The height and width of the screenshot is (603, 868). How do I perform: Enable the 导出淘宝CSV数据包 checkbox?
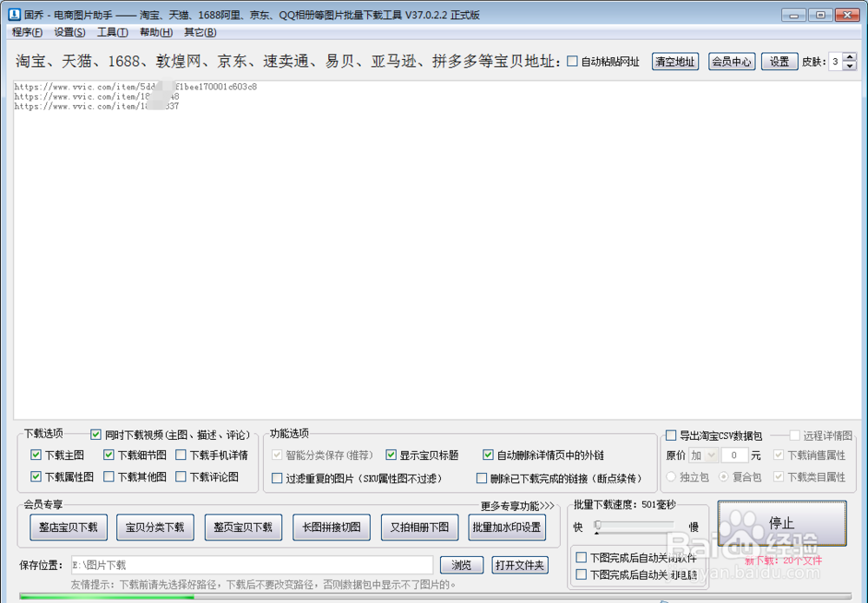(671, 436)
